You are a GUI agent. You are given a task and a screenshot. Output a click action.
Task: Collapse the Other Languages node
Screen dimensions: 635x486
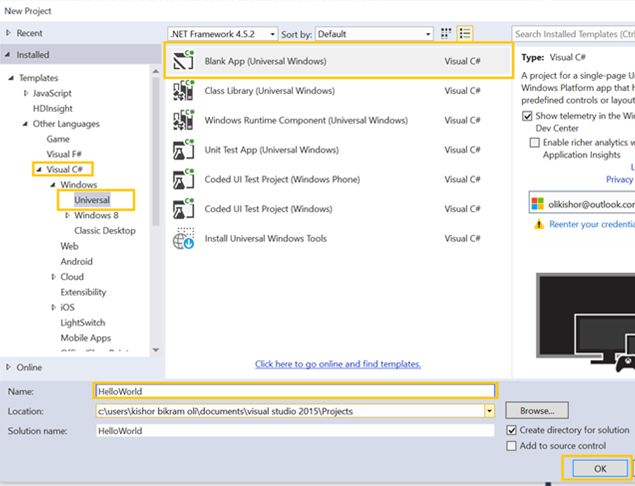pos(25,124)
